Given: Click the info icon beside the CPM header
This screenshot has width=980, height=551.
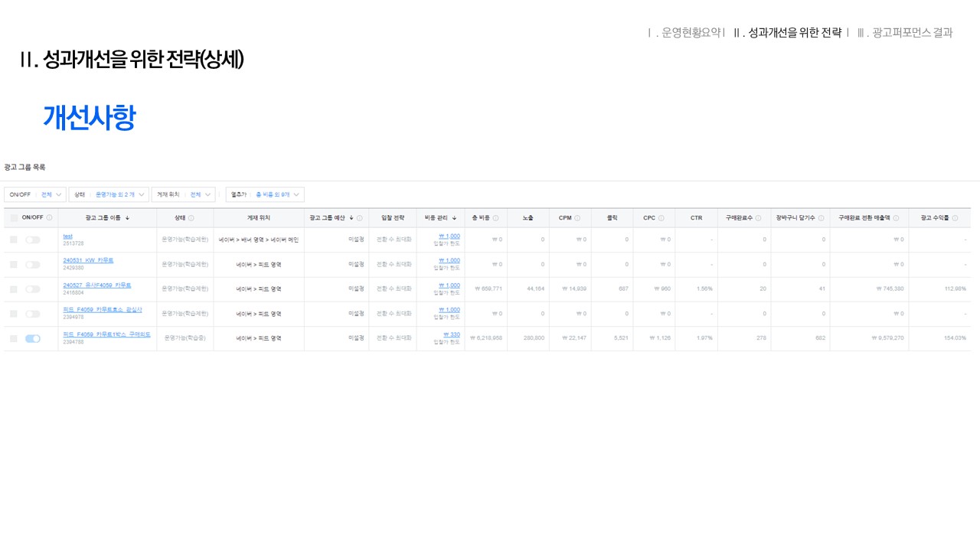Looking at the screenshot, I should coord(577,218).
